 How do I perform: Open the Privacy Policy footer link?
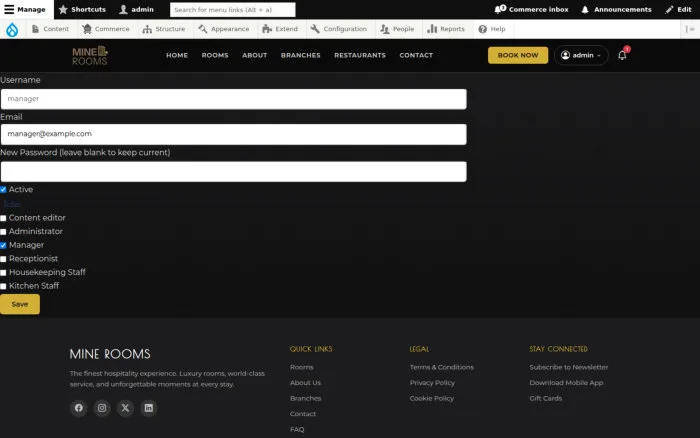[432, 383]
